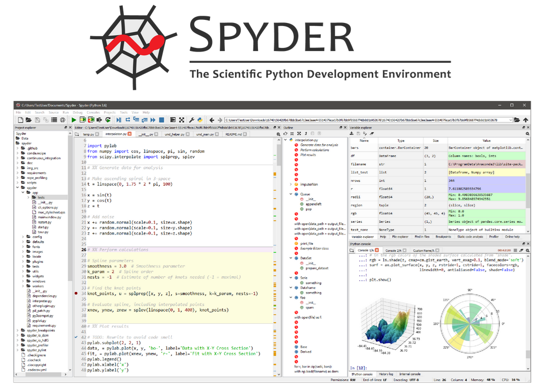Click import data icon in Variable explorer
Viewport: 543px width, 392px height.
[x=351, y=134]
